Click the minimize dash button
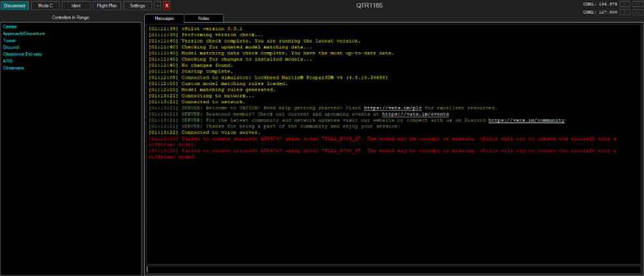This screenshot has width=644, height=276. click(x=158, y=5)
